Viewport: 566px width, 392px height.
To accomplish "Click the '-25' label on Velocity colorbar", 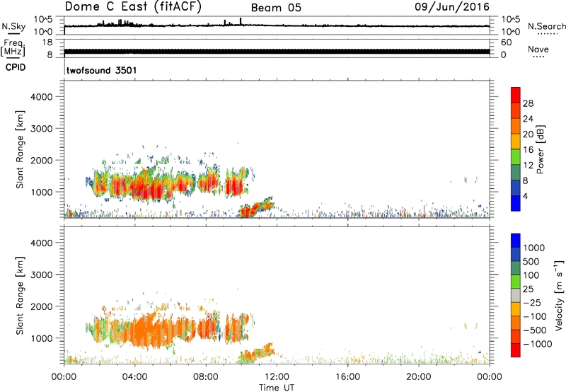I will [x=532, y=303].
